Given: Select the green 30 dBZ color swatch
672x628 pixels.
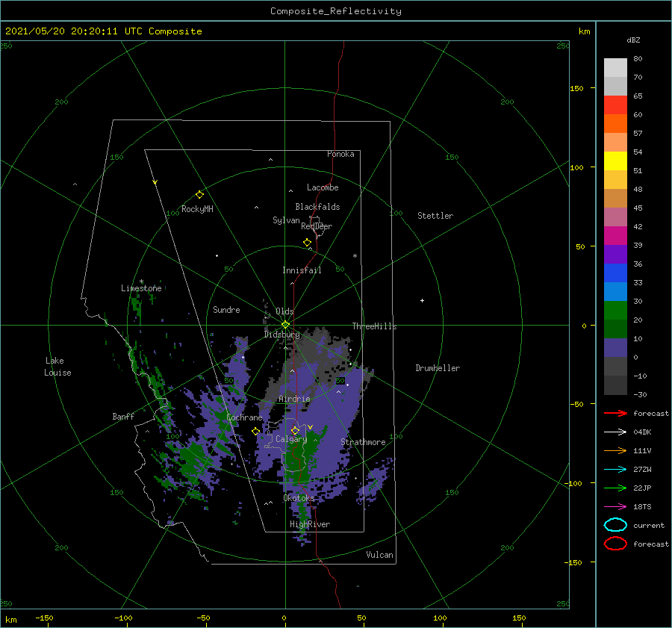Looking at the screenshot, I should click(615, 310).
